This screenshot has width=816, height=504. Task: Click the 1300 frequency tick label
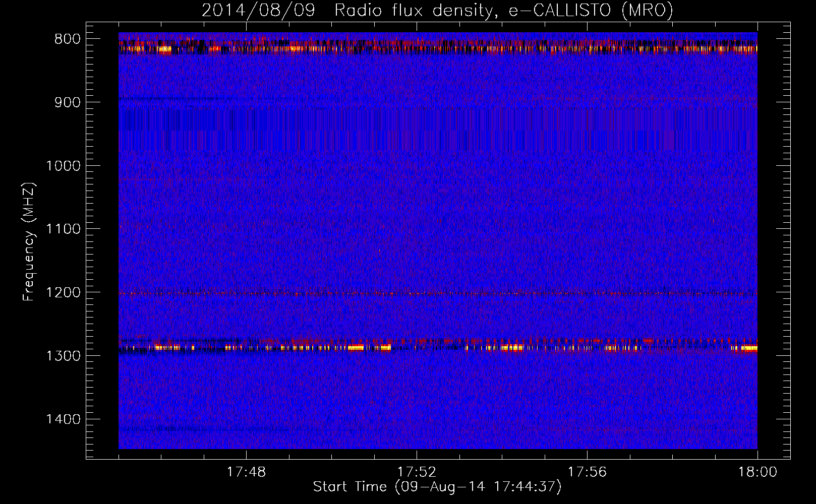tap(63, 356)
